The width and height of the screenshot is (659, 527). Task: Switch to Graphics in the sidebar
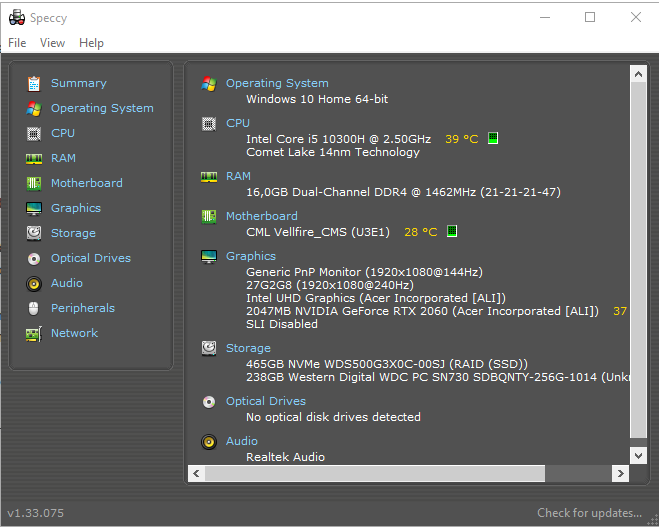pos(76,208)
